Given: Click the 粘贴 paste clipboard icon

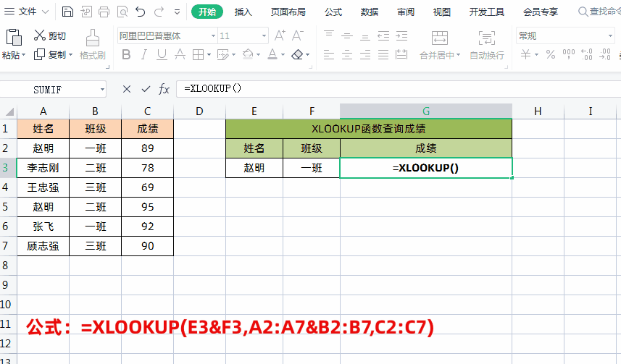Looking at the screenshot, I should point(14,38).
